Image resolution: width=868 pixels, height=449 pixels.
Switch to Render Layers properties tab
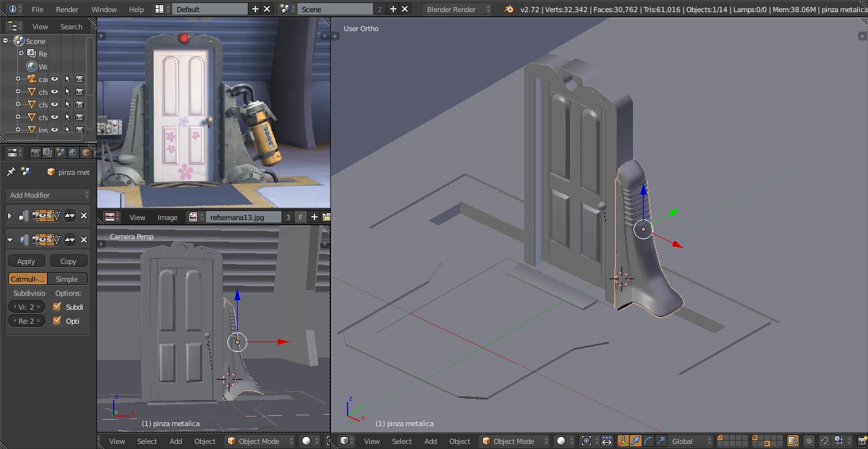[x=48, y=153]
